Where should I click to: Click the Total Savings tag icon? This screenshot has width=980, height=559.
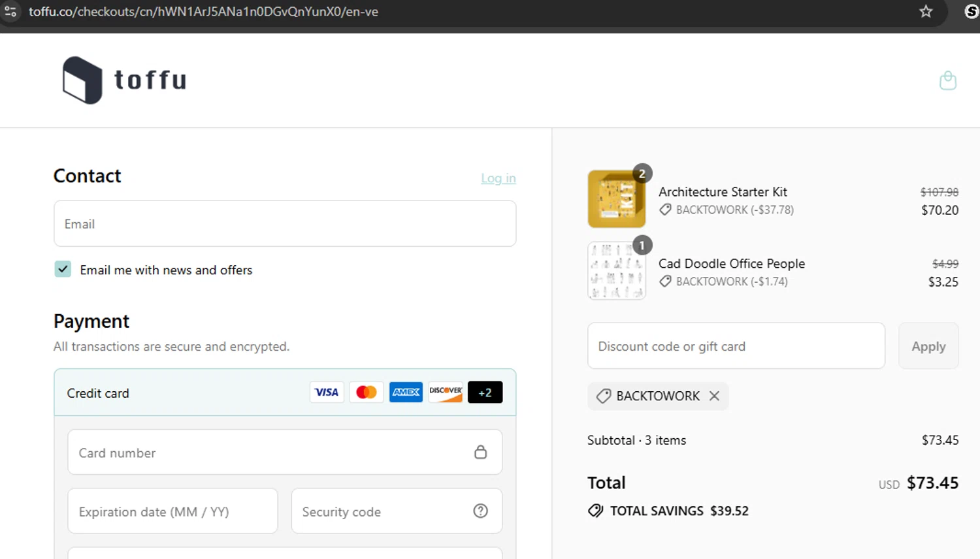(x=596, y=511)
